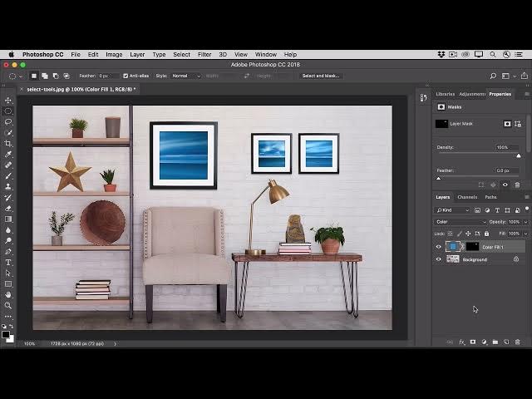This screenshot has height=399, width=532.
Task: Switch to the Channels tab
Action: 467,197
